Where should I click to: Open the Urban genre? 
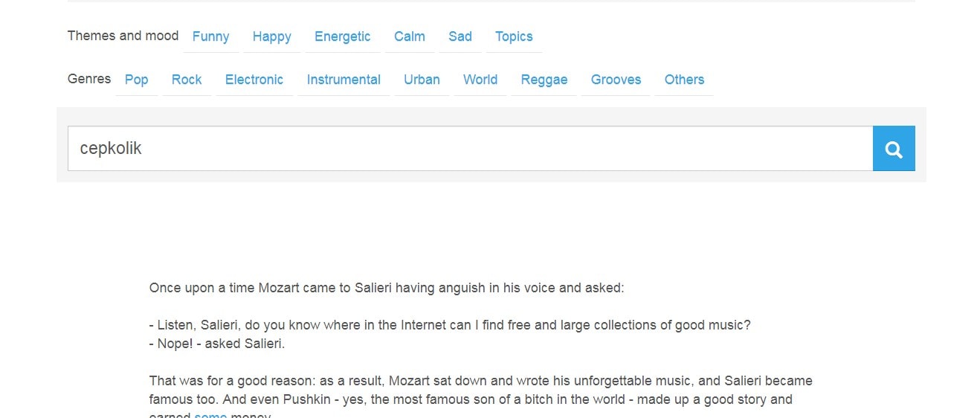[422, 80]
